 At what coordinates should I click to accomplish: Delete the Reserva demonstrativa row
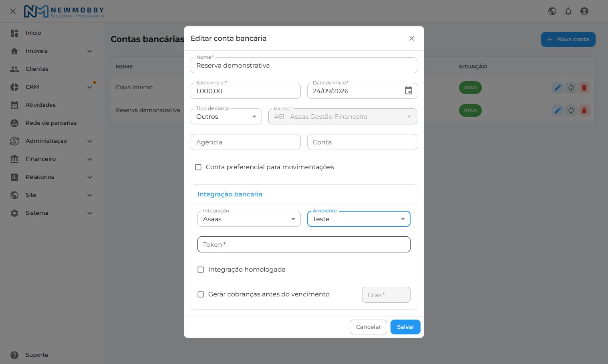(584, 110)
